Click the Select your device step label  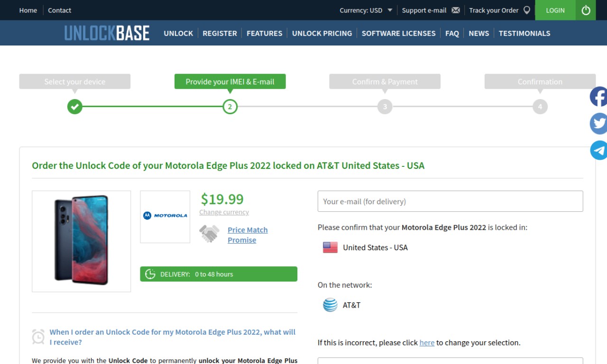pyautogui.click(x=74, y=82)
